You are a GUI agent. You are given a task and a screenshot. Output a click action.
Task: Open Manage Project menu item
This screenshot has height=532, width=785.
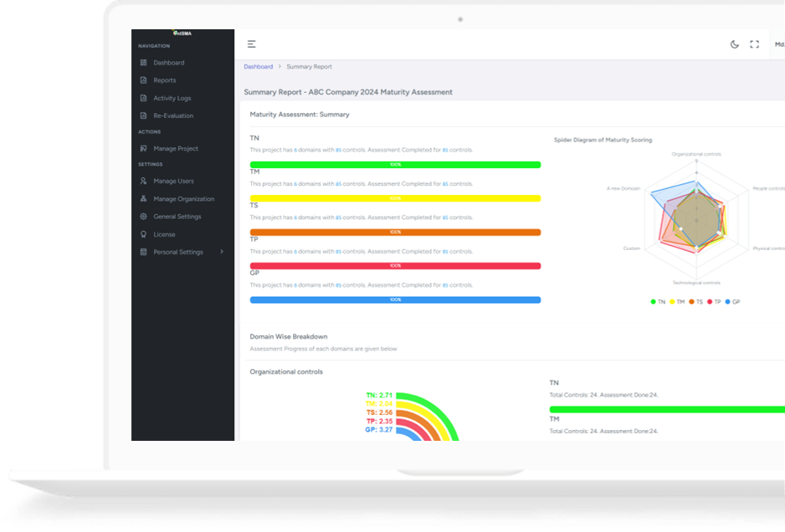coord(176,149)
